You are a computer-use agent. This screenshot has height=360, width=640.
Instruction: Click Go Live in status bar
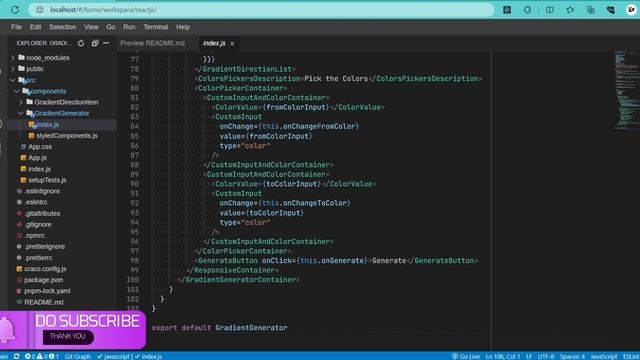point(466,356)
